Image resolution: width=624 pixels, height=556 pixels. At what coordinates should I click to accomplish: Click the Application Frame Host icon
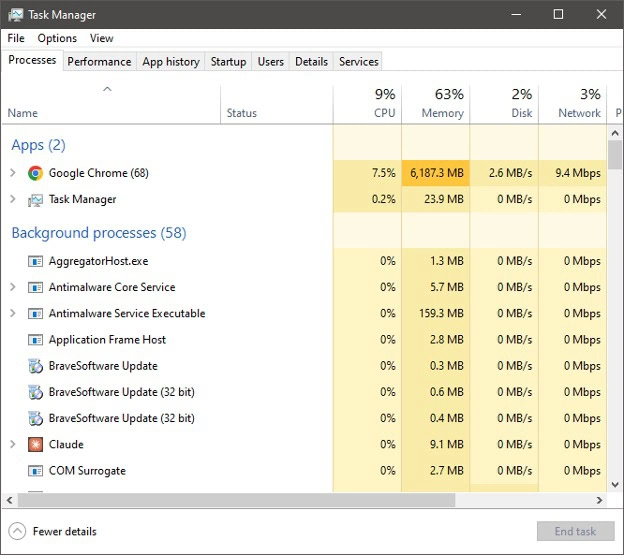pyautogui.click(x=35, y=340)
